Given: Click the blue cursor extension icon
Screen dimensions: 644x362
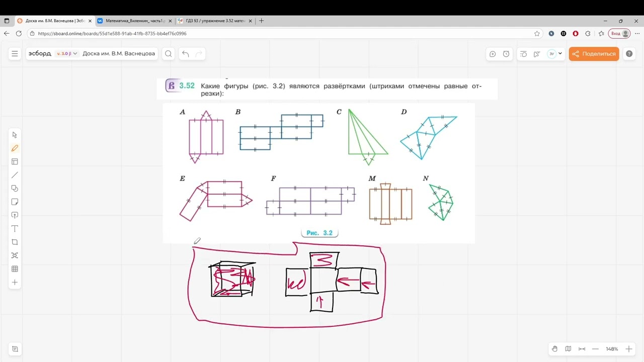Looking at the screenshot, I should click(551, 33).
